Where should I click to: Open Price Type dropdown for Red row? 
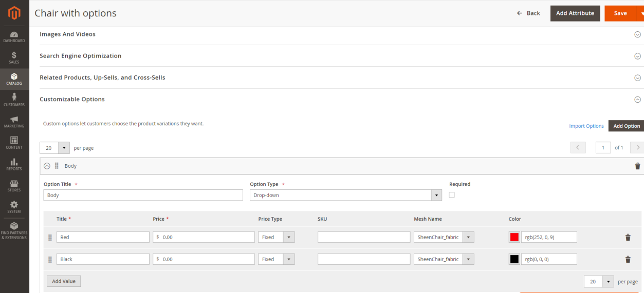[276, 237]
